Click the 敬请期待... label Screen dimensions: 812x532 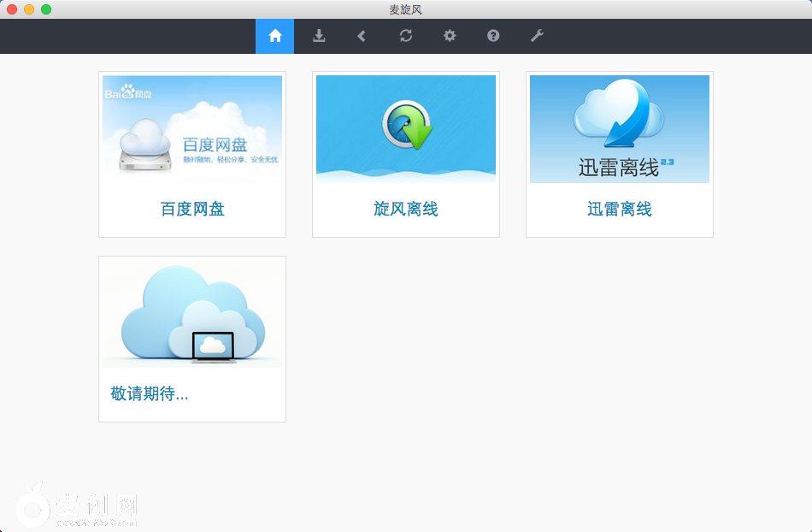click(x=150, y=393)
